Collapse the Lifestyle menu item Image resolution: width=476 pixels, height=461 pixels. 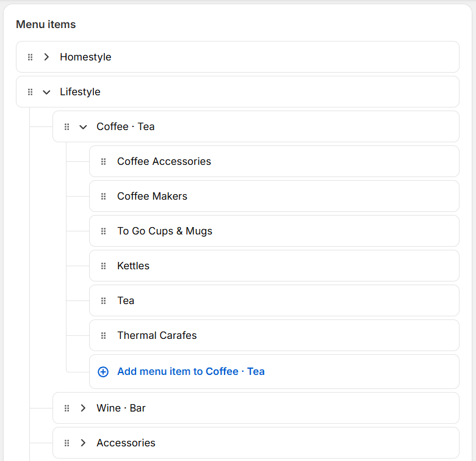click(x=46, y=92)
